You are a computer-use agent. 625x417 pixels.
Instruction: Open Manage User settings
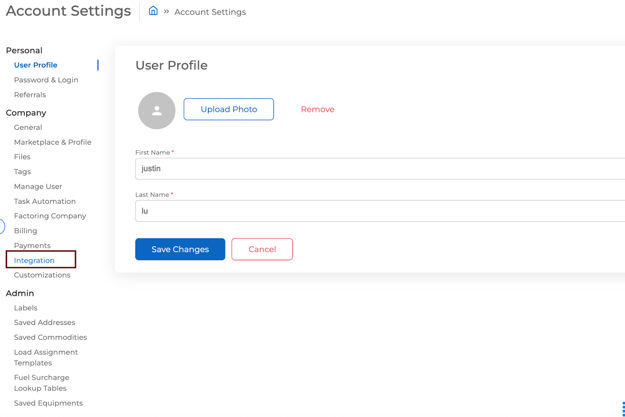(x=38, y=186)
